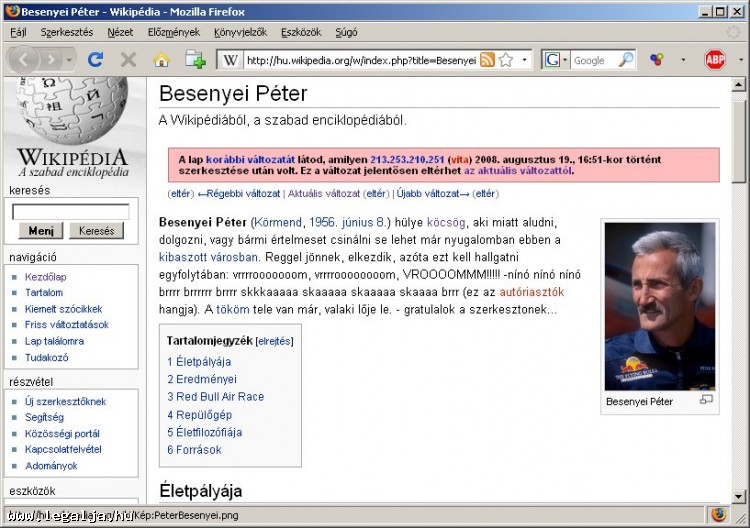Click inside the Wikipedia keresés search field
This screenshot has height=528, width=750.
pyautogui.click(x=70, y=212)
